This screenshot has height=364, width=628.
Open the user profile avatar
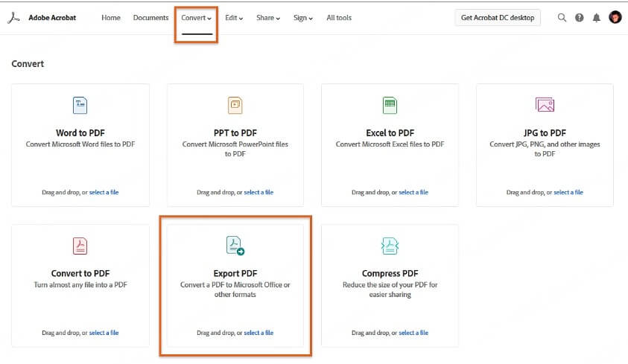(615, 17)
